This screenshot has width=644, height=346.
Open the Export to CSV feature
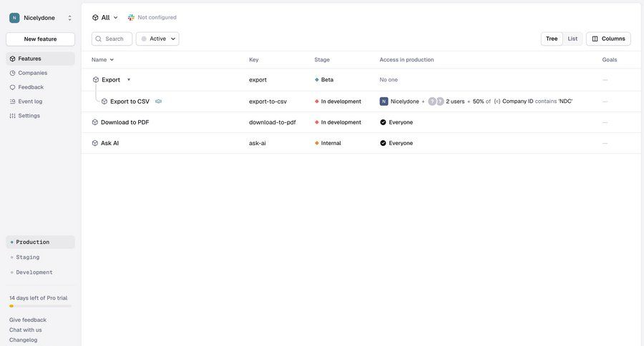pos(130,102)
